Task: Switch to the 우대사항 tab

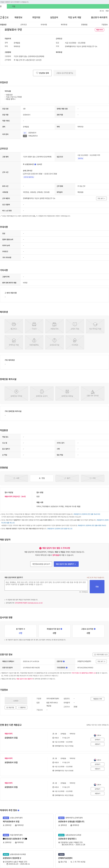Action: 44,25
